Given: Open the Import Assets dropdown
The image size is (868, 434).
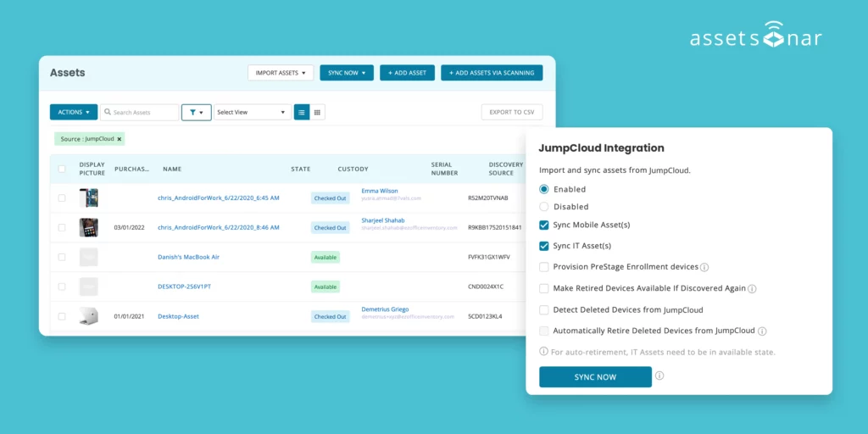Looking at the screenshot, I should tap(281, 73).
